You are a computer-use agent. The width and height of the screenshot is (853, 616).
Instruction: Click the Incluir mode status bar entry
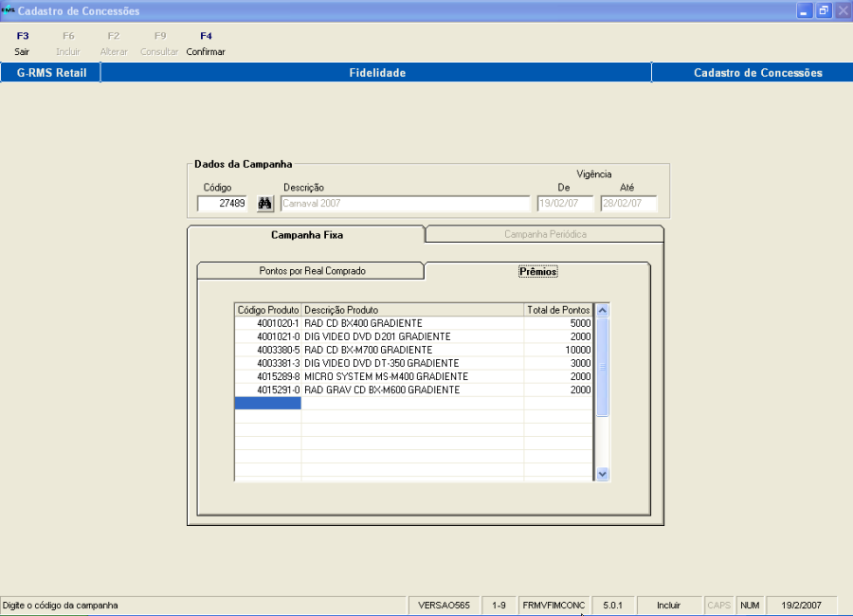click(x=668, y=606)
